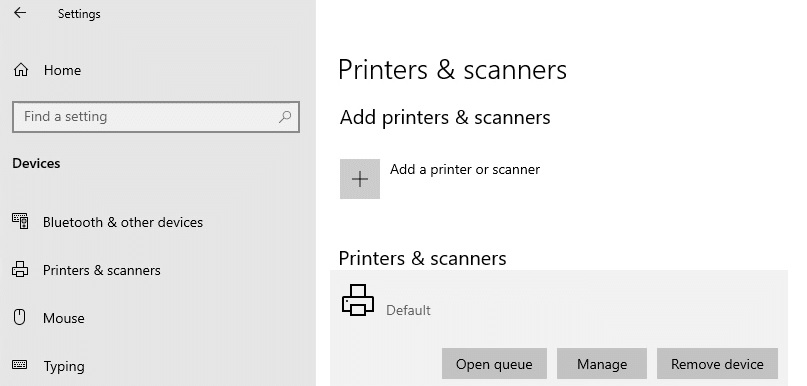Viewport: 807px width, 386px height.
Task: Click the Mouse icon in sidebar
Action: (x=20, y=317)
